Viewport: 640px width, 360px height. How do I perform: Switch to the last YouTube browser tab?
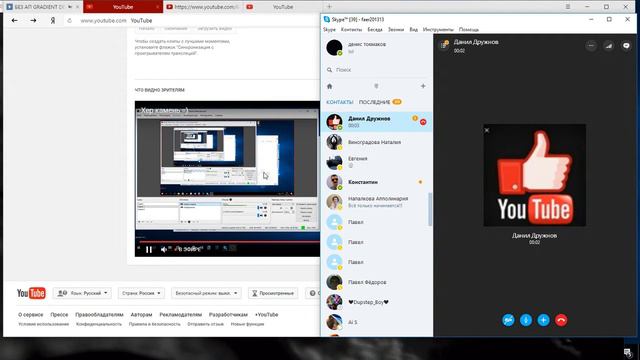(282, 7)
